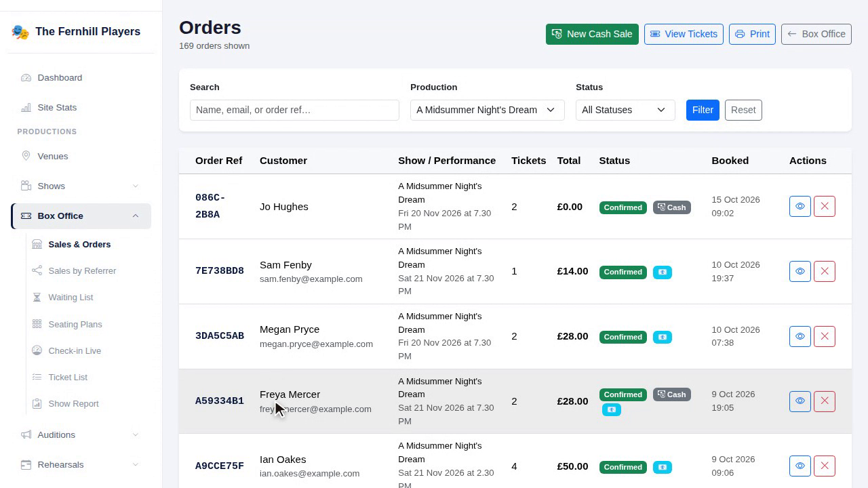Click order ref A9CCE75F
The height and width of the screenshot is (488, 868).
coord(220,466)
